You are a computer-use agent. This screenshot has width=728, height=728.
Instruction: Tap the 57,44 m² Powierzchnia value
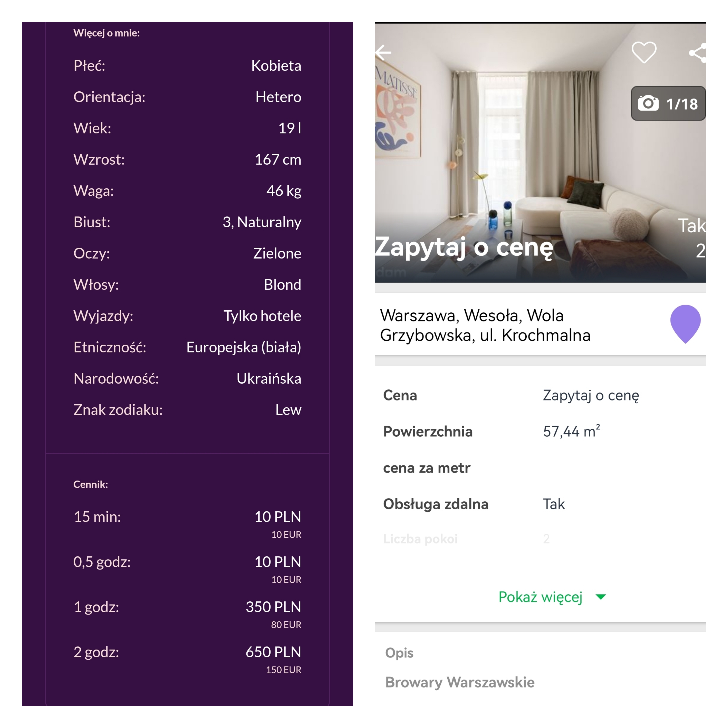click(571, 431)
